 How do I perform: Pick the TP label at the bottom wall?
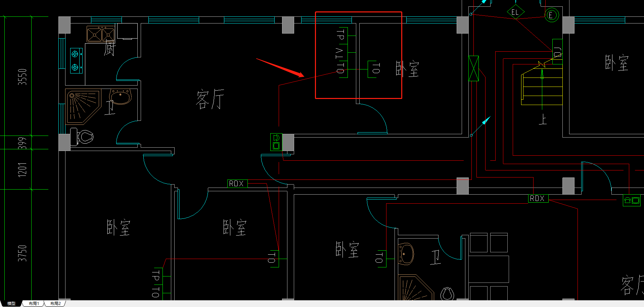point(156,275)
